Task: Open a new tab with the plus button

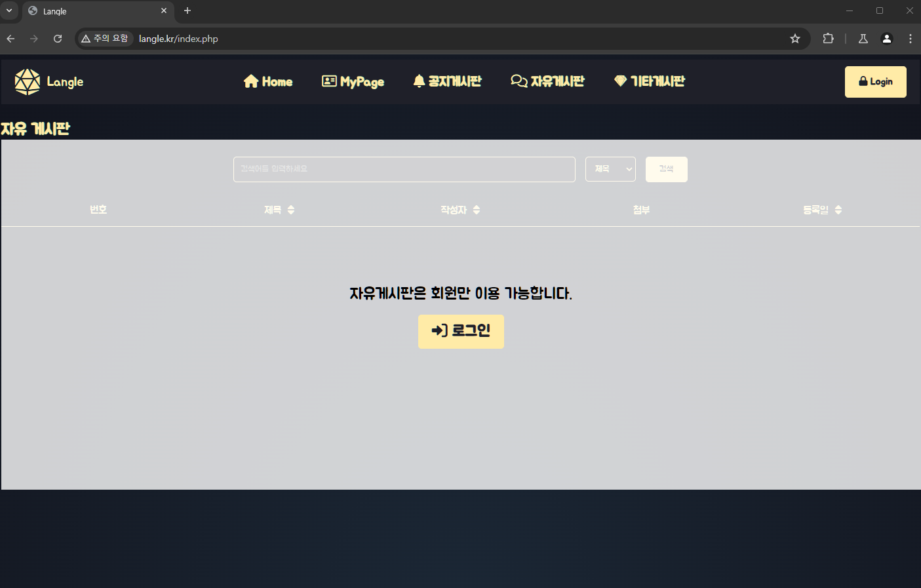Action: click(187, 10)
